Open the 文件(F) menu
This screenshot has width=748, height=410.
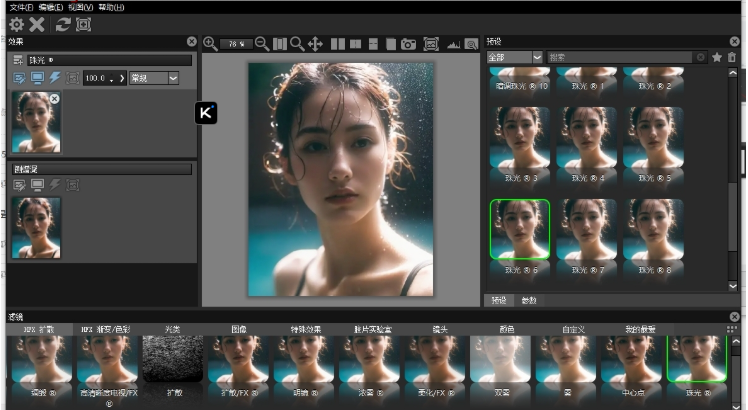pyautogui.click(x=22, y=7)
